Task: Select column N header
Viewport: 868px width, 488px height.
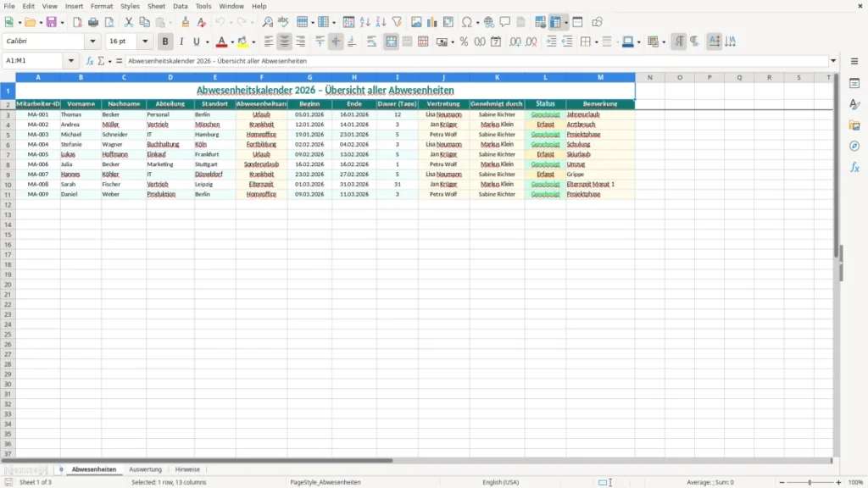Action: 650,77
